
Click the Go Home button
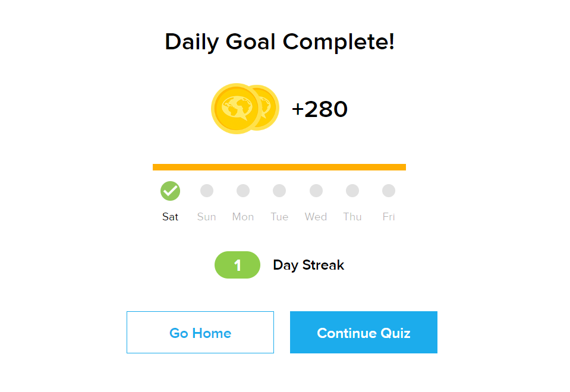tap(200, 332)
